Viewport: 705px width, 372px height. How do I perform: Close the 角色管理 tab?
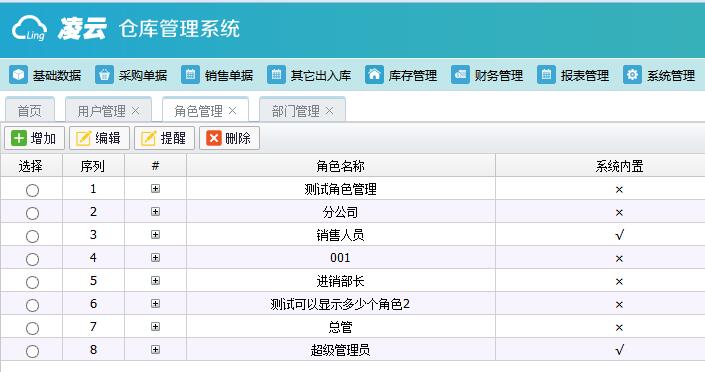[232, 111]
